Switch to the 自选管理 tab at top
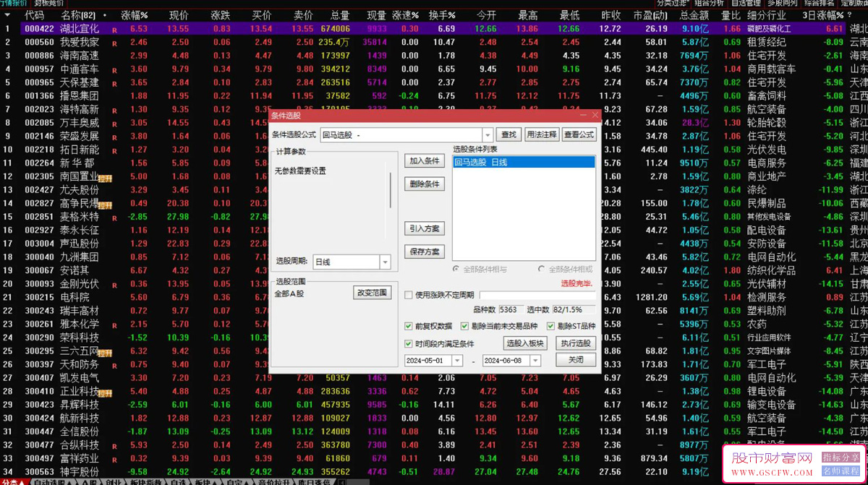The height and width of the screenshot is (485, 868). pyautogui.click(x=746, y=4)
